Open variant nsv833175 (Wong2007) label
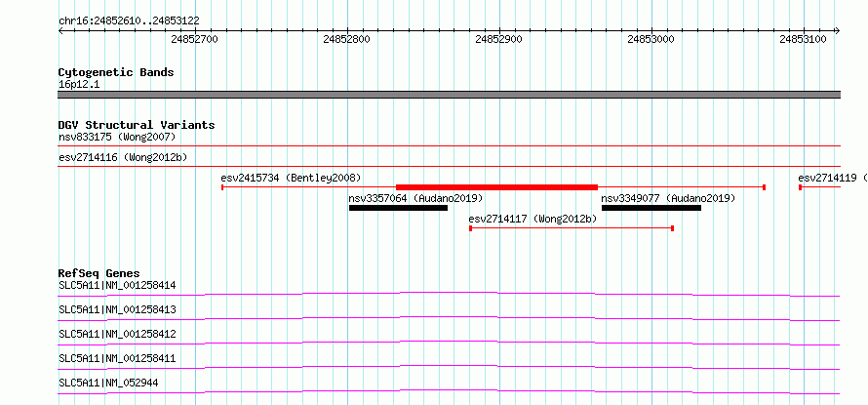 (117, 137)
